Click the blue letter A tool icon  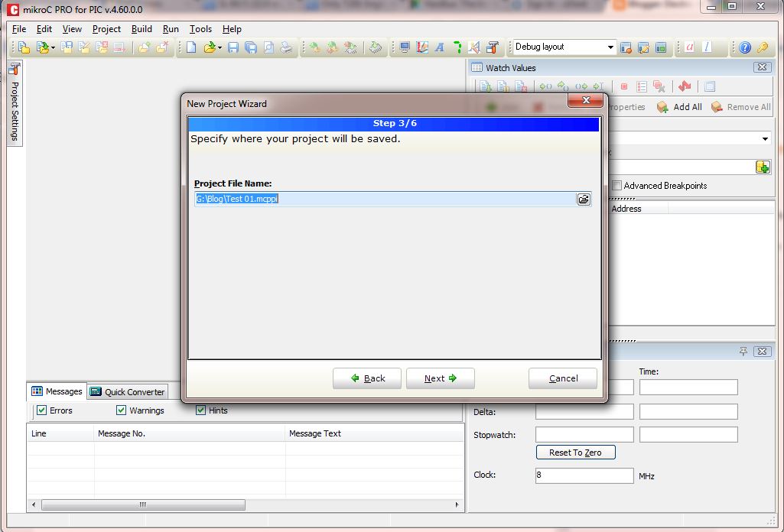pos(440,47)
